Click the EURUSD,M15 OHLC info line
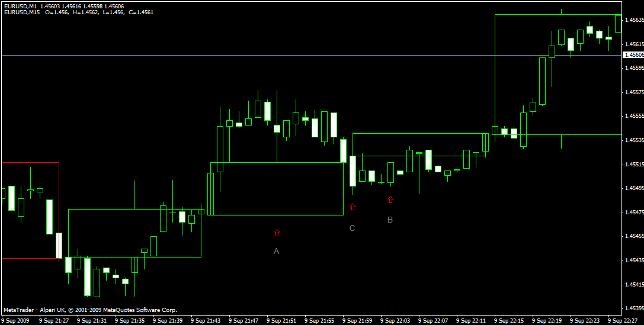This screenshot has height=325, width=644. 78,12
